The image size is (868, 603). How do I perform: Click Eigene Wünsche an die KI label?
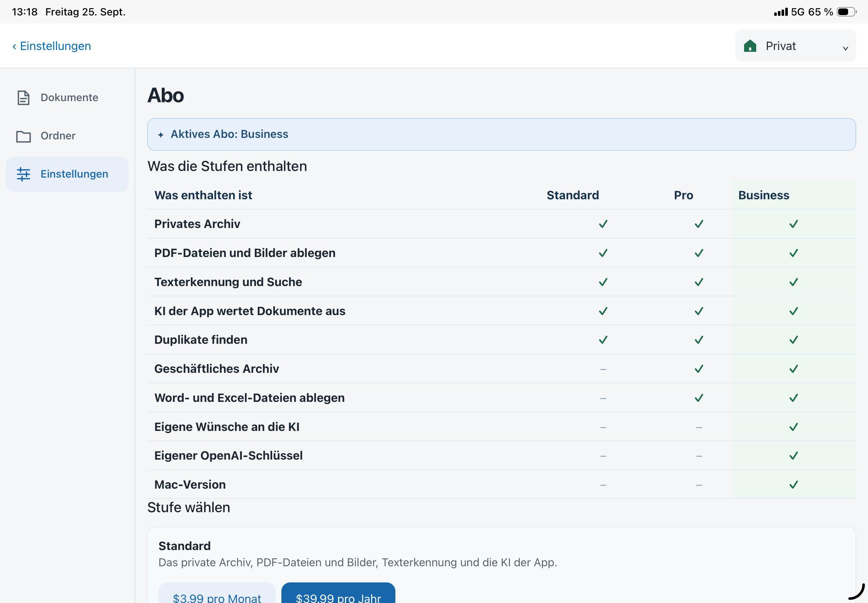point(227,427)
